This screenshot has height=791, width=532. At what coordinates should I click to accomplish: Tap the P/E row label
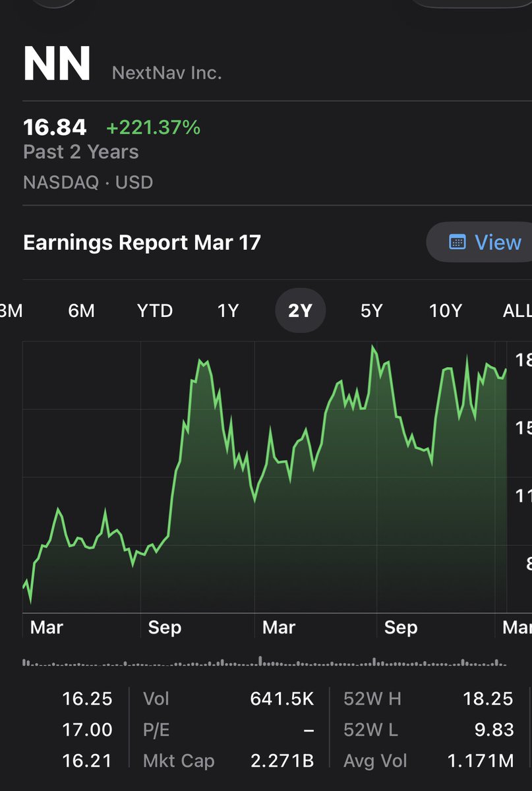156,730
